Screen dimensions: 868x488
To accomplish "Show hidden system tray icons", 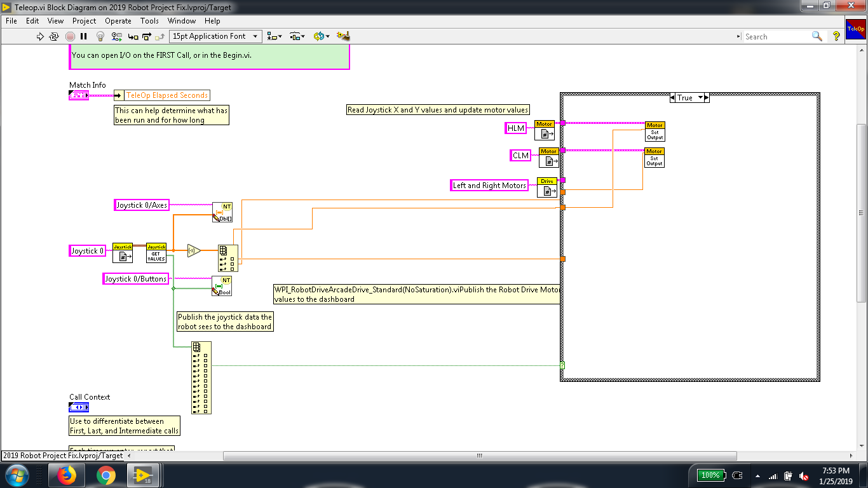I will point(757,476).
